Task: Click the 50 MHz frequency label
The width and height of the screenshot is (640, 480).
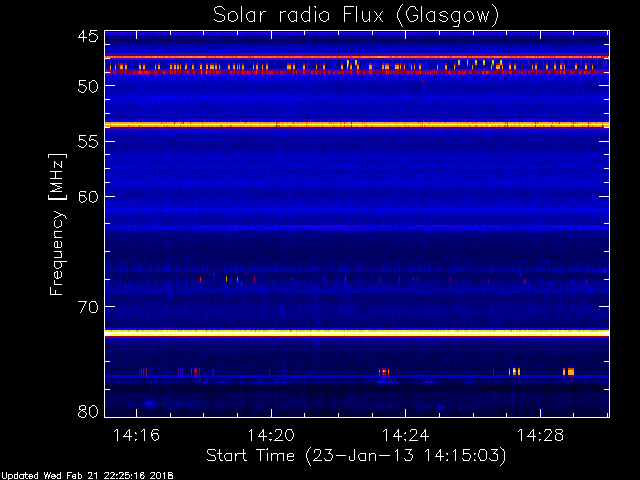Action: 88,86
